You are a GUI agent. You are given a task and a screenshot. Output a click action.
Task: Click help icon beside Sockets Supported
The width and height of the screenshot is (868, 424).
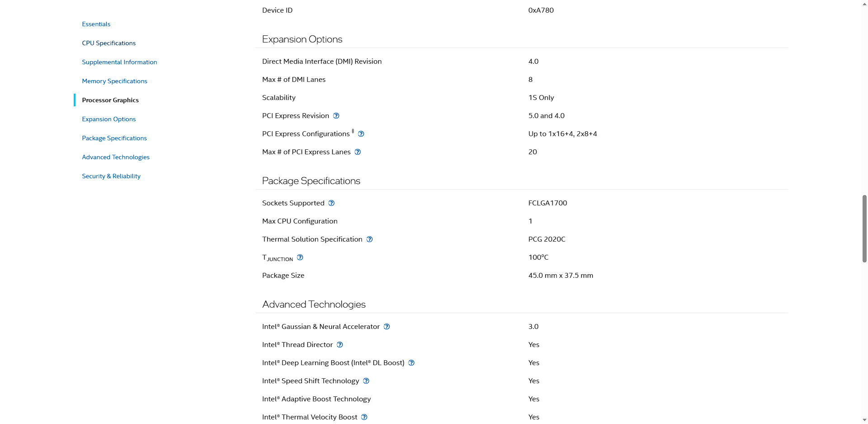click(x=331, y=203)
